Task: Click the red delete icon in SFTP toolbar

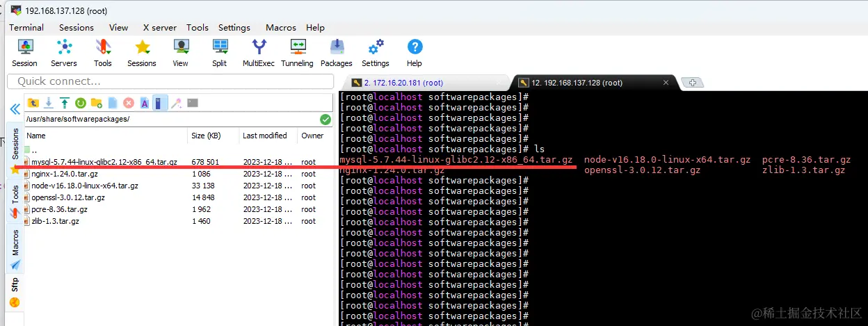Action: [129, 103]
